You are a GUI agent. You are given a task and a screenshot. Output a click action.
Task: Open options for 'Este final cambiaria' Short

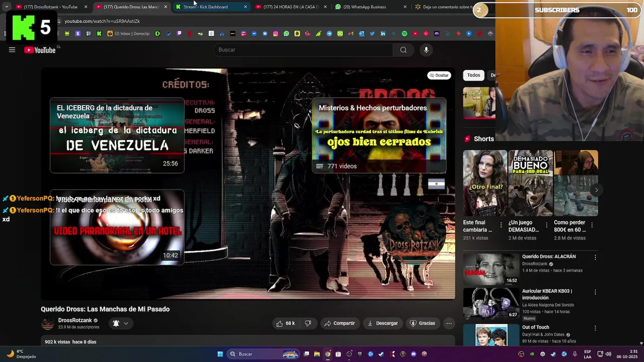click(501, 225)
